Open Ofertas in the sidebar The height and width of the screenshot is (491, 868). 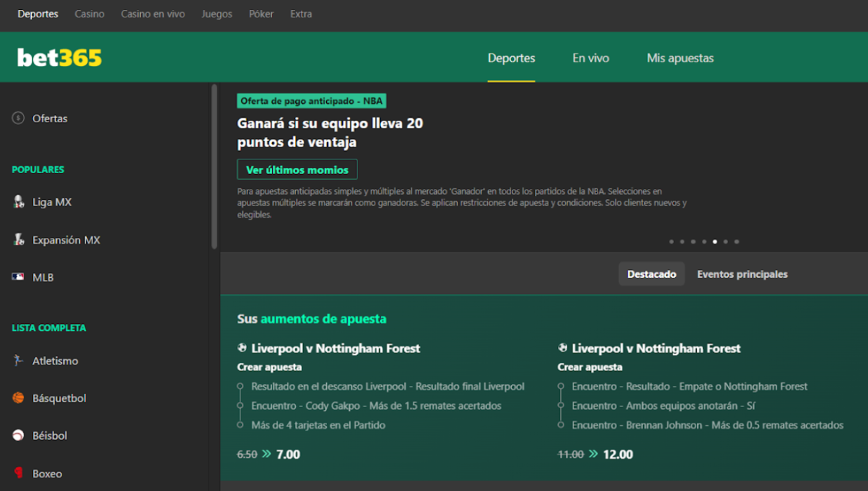pos(50,119)
